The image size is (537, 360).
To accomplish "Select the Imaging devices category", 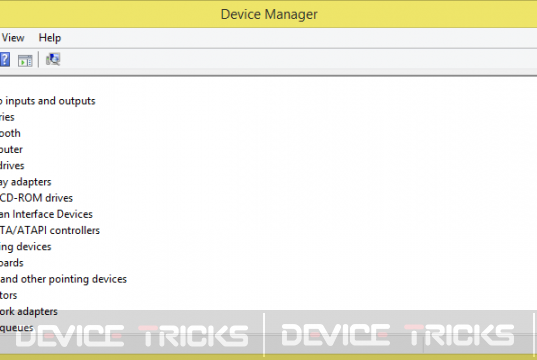I will tap(26, 247).
